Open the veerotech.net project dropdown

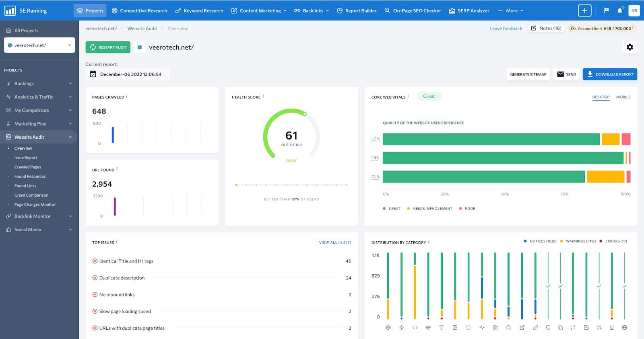[x=39, y=45]
